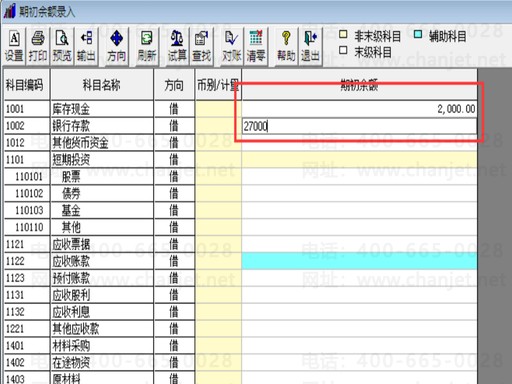512x384 pixels.
Task: Click the 银行存款 balance input with 27000
Action: pyautogui.click(x=359, y=126)
